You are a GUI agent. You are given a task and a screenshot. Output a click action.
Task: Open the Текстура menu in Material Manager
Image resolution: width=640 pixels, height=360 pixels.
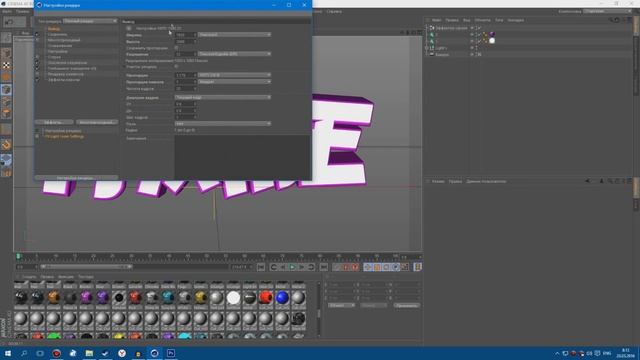point(86,277)
